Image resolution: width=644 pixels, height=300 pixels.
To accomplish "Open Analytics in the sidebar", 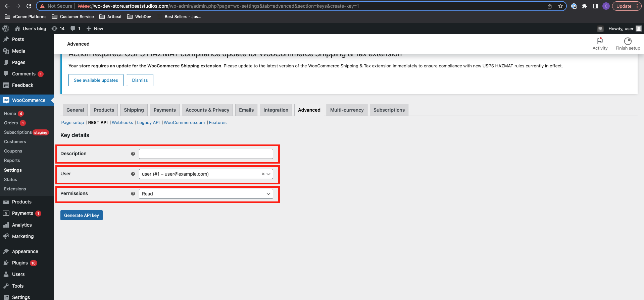I will (27, 225).
